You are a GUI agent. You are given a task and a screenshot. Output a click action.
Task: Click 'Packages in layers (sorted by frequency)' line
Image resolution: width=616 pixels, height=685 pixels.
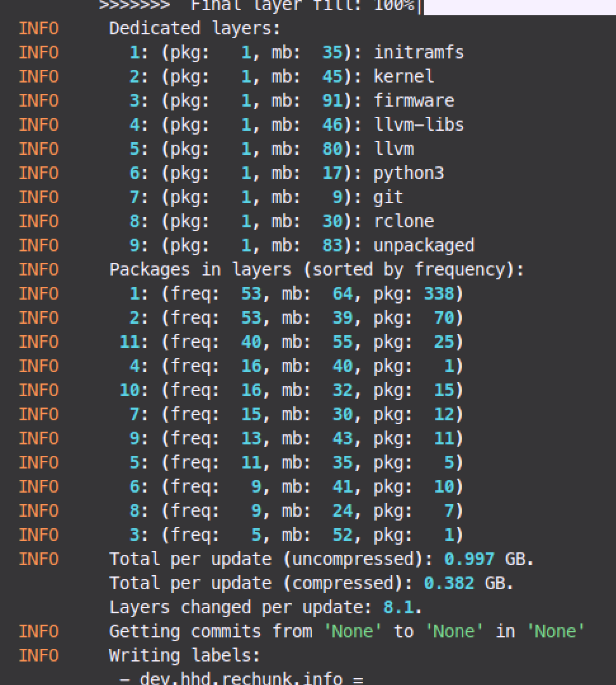[x=317, y=269]
